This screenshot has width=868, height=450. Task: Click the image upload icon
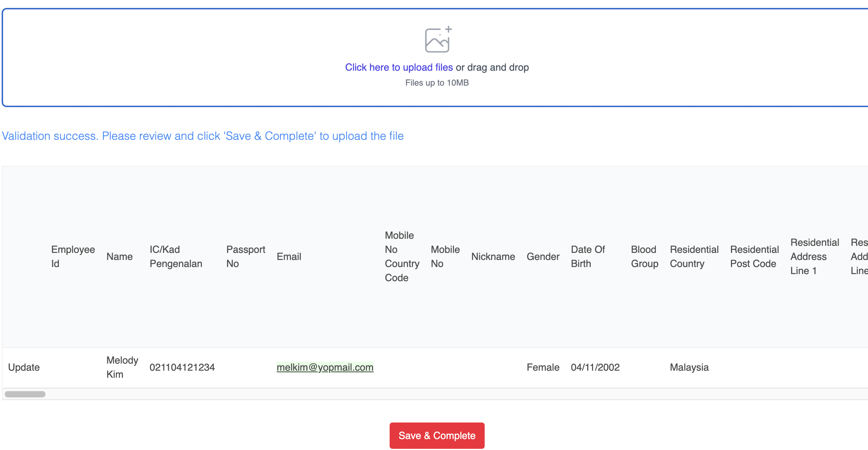(x=438, y=40)
